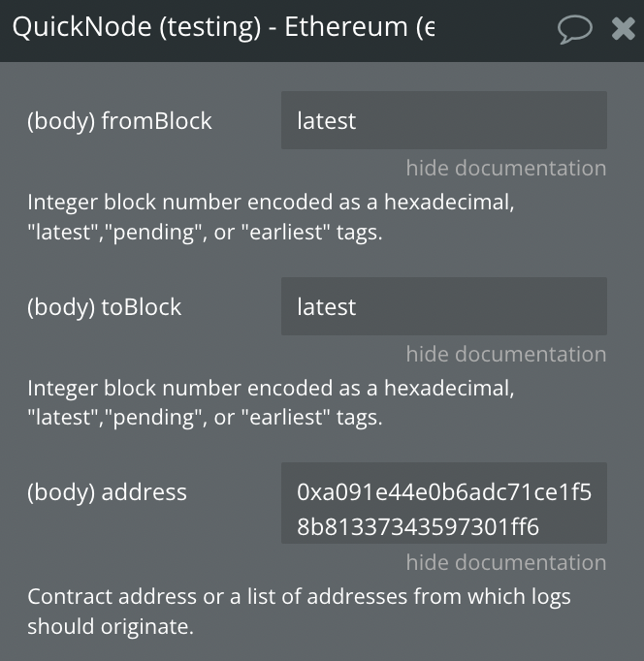Close the QuickNode property panel

pyautogui.click(x=624, y=29)
